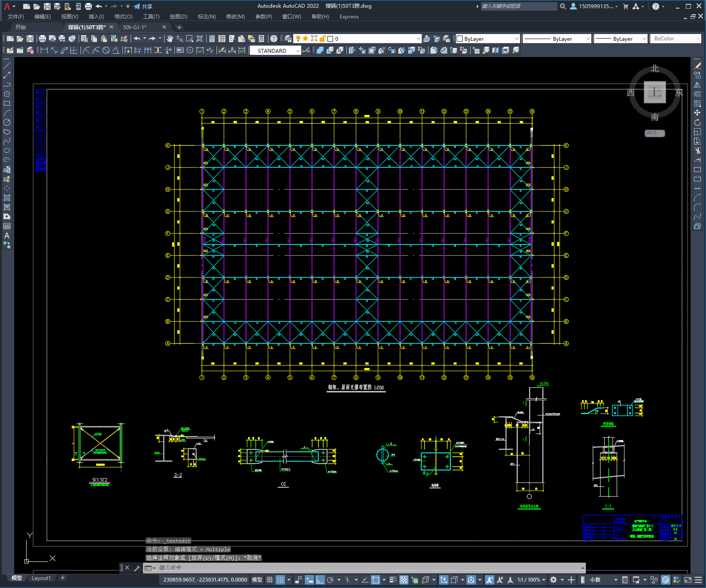Screen dimensions: 706x588
Task: Click the ByLayer color swatch box
Action: click(x=460, y=39)
